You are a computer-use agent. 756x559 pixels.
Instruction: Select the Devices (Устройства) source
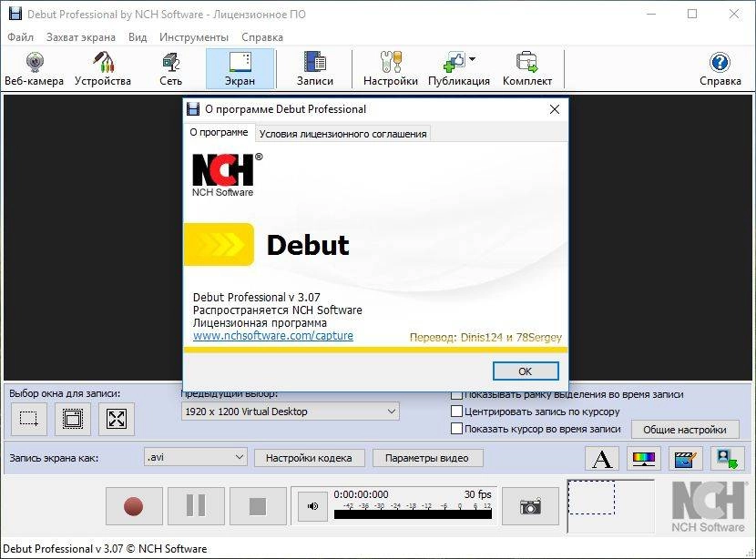103,68
